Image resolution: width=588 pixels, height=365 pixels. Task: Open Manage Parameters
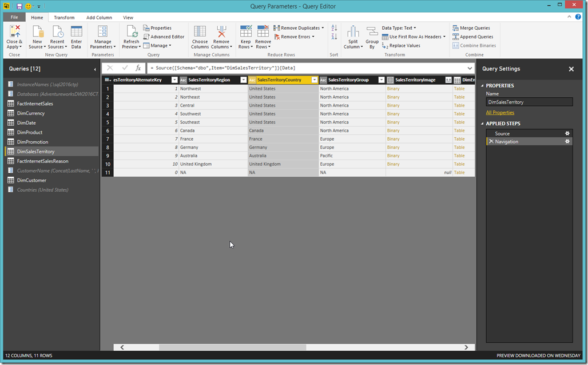(103, 37)
